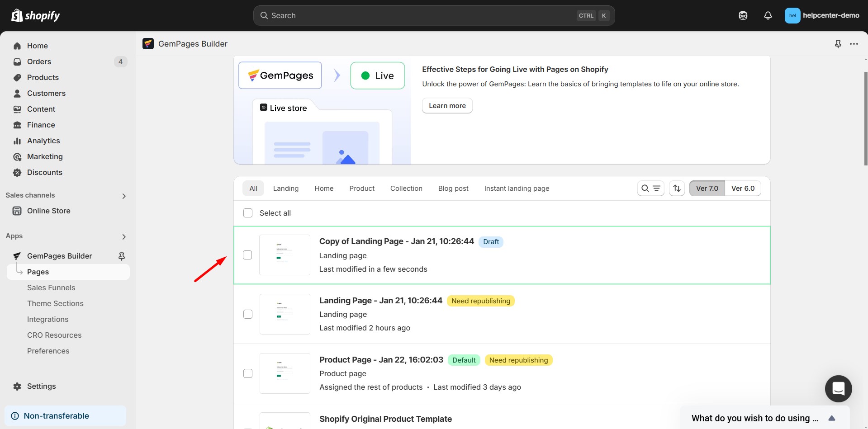The image size is (868, 429).
Task: Click the Learn more button
Action: (447, 106)
